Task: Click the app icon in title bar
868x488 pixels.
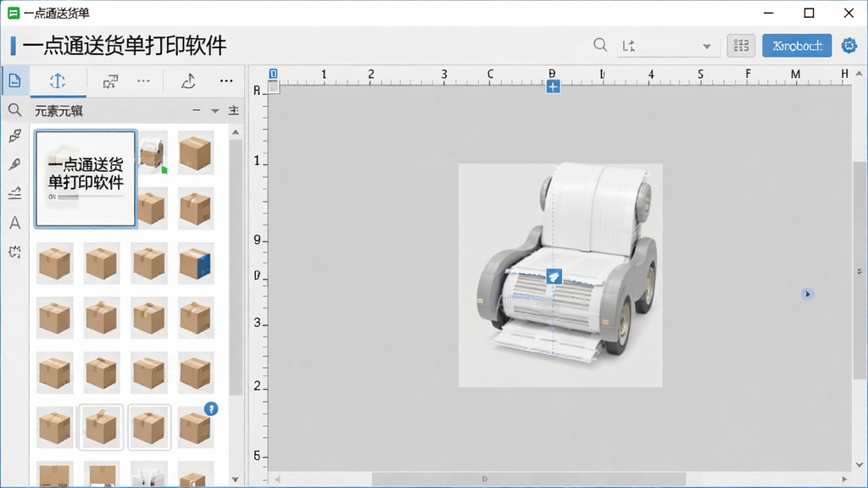Action: click(14, 13)
